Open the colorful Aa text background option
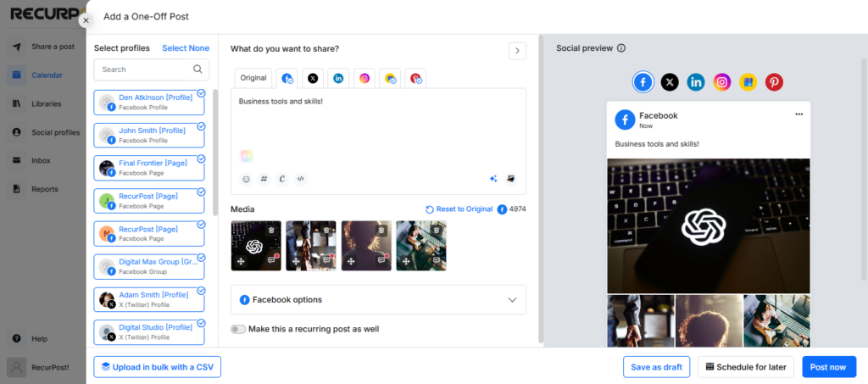Screen dimensions: 868x384 coord(247,156)
